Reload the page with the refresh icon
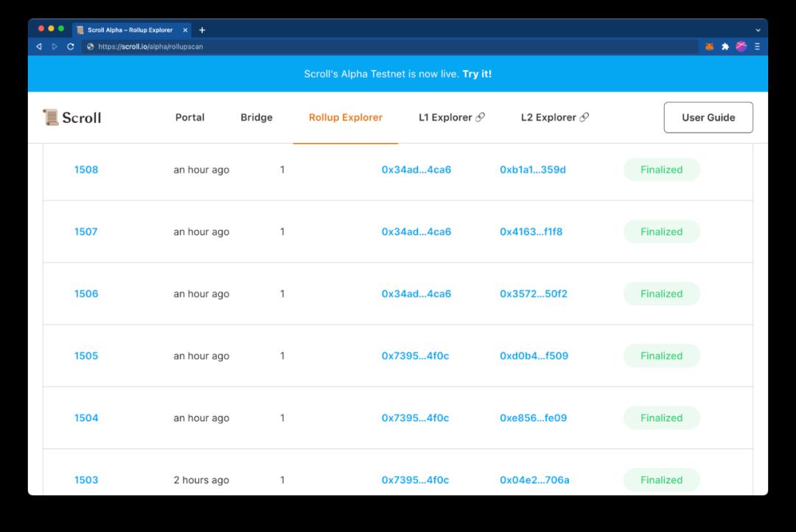Image resolution: width=796 pixels, height=532 pixels. click(71, 46)
